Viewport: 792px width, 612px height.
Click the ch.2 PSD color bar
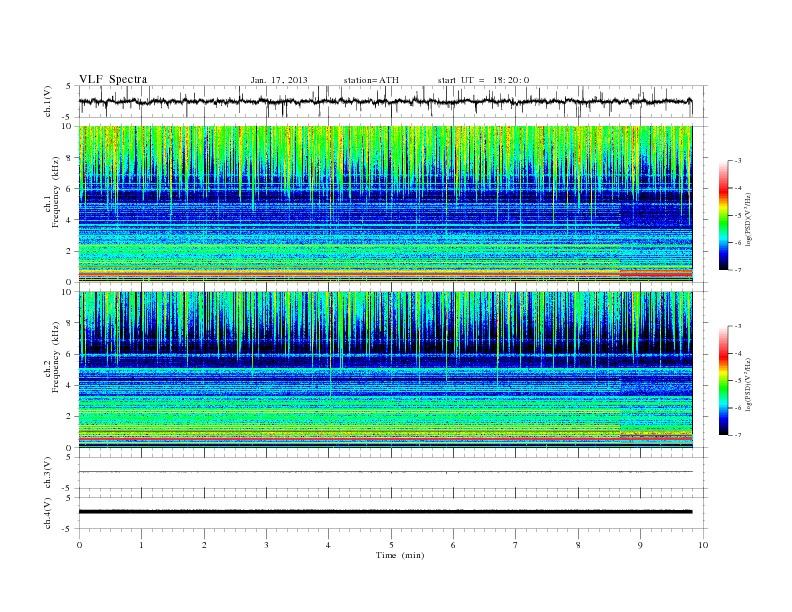pos(723,380)
